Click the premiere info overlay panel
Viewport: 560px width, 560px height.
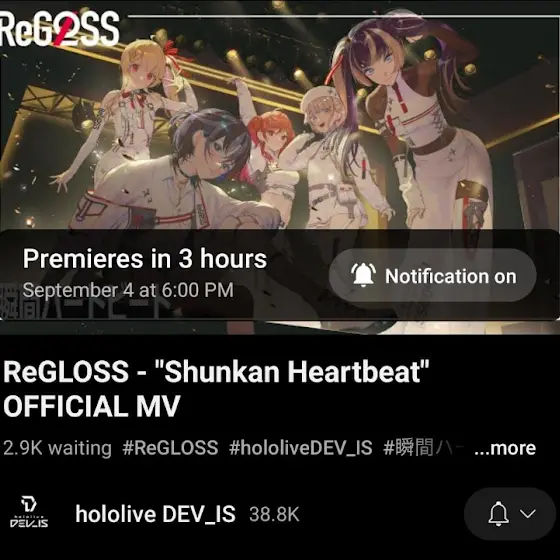coord(280,274)
